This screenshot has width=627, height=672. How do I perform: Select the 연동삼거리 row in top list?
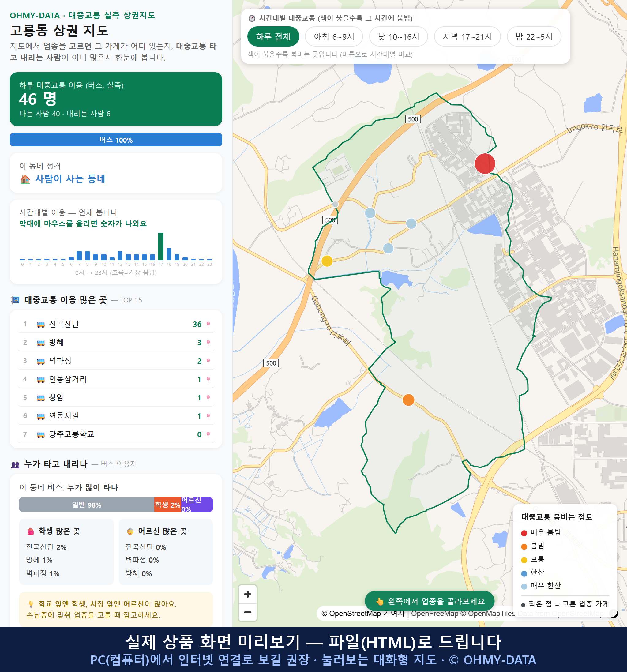coord(116,379)
